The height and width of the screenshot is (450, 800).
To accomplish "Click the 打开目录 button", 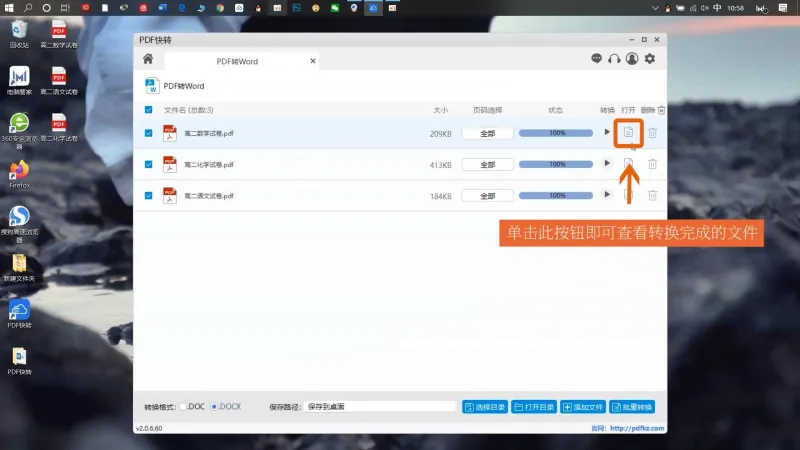I will pyautogui.click(x=534, y=407).
